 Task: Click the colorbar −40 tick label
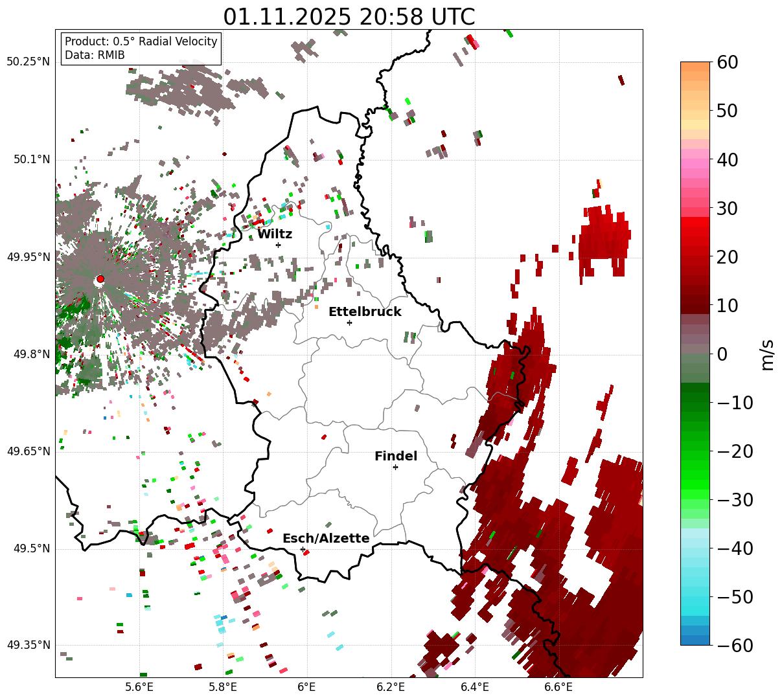(x=735, y=548)
